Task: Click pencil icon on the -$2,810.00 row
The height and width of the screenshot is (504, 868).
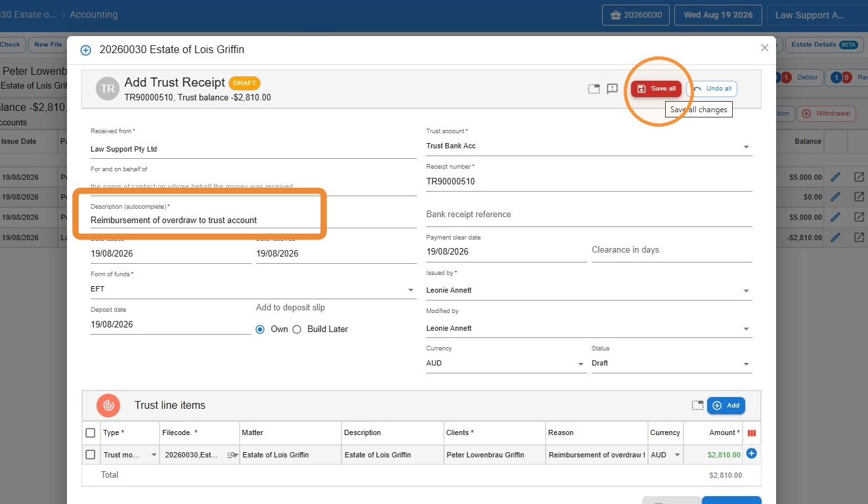Action: click(835, 237)
